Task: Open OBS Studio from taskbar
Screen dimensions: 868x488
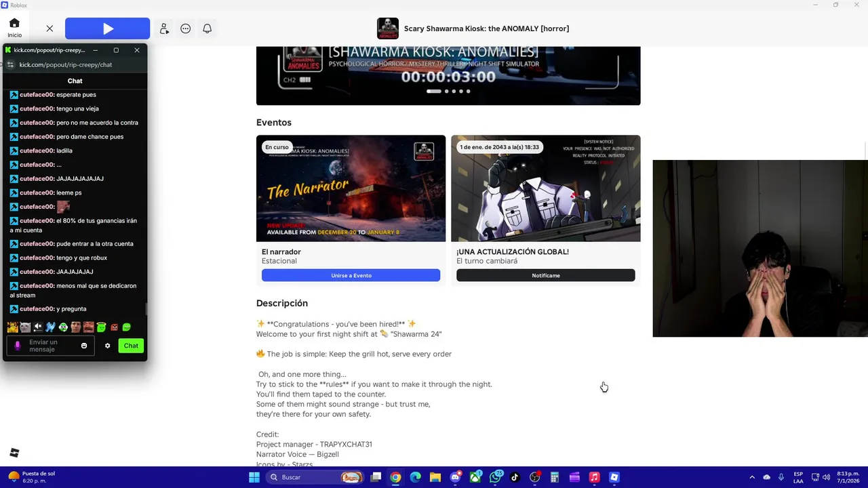Action: pyautogui.click(x=534, y=477)
